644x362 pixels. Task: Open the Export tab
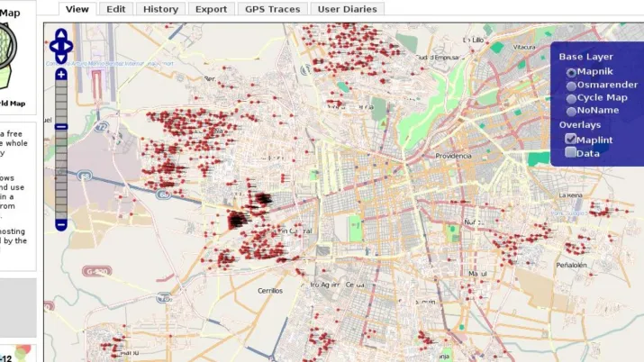tap(211, 8)
